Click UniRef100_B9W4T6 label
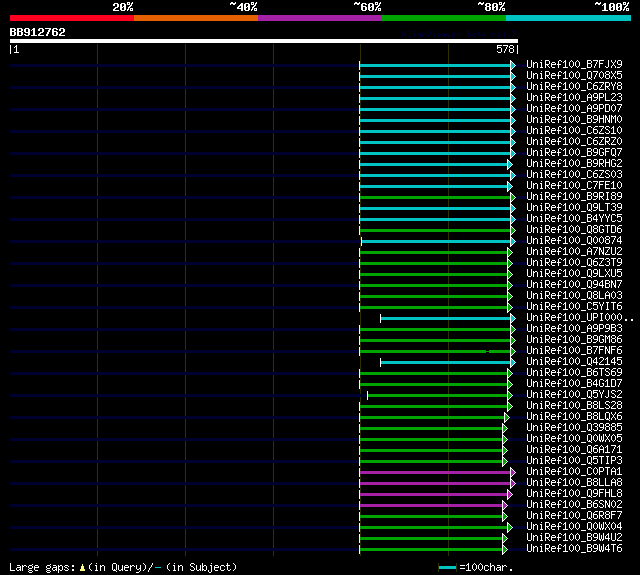The width and height of the screenshot is (640, 575). pyautogui.click(x=574, y=549)
